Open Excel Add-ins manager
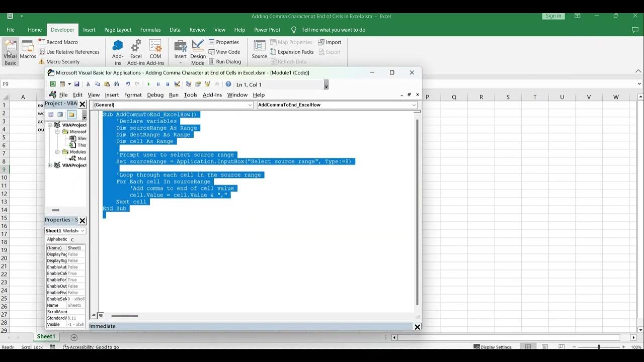 pos(136,52)
